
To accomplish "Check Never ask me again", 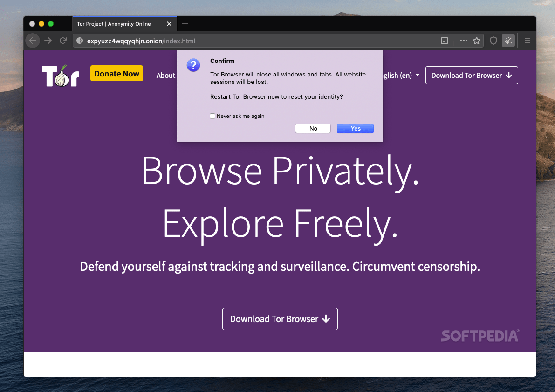I will point(212,116).
